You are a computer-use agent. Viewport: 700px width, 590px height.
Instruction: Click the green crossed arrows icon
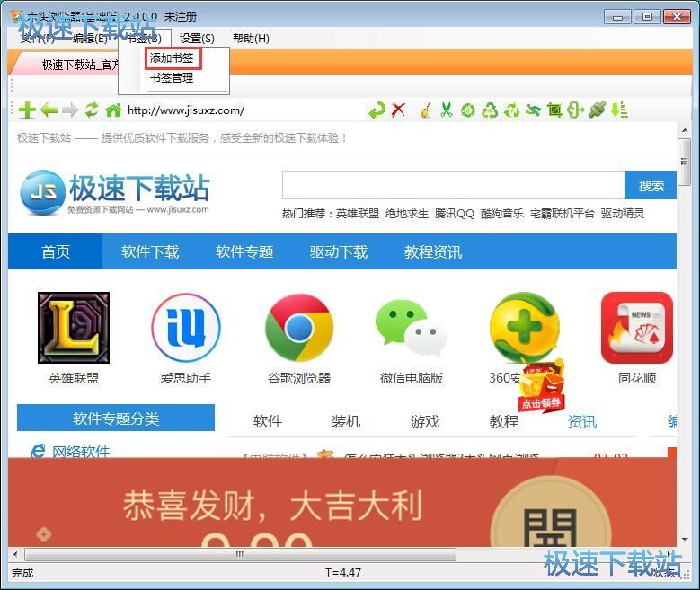[x=533, y=110]
